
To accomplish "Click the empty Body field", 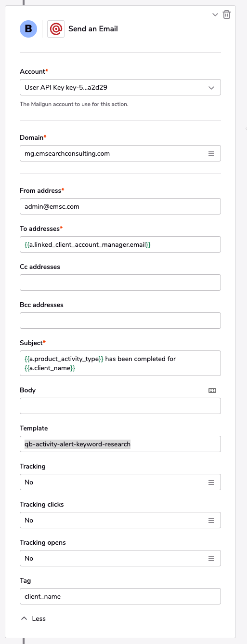I will click(120, 406).
